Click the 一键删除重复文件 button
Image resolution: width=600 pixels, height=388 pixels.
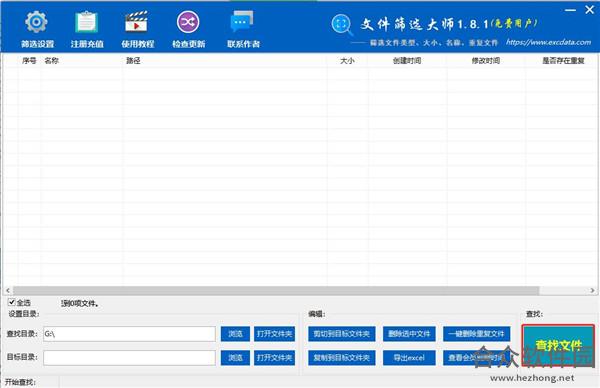click(476, 334)
